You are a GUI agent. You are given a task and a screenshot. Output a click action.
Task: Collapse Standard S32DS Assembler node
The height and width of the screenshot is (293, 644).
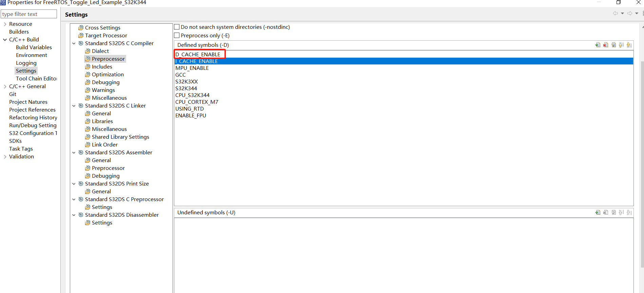pos(74,153)
